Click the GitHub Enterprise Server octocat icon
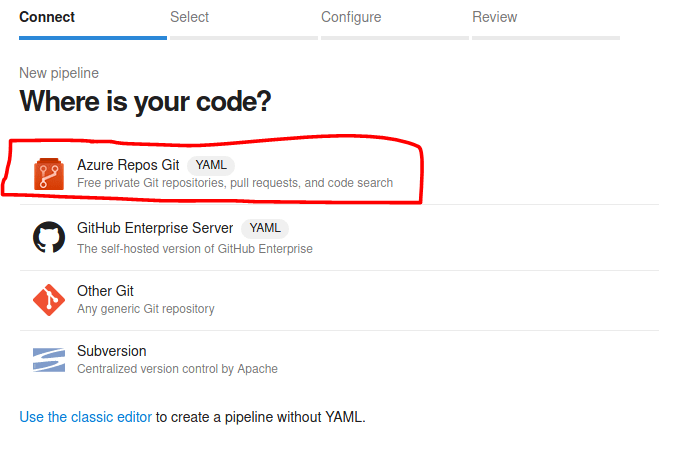Screen dimensions: 673x454 49,237
